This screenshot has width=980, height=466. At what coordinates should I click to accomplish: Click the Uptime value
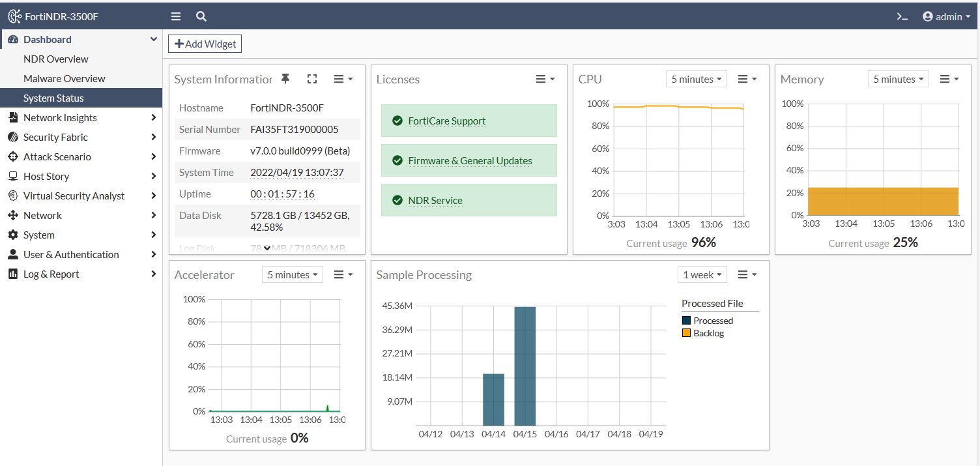pos(283,194)
